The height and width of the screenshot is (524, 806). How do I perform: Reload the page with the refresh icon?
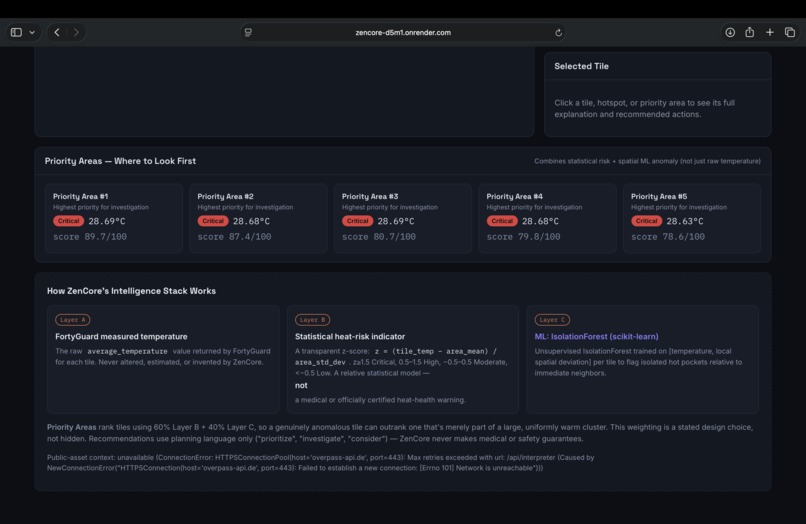point(558,32)
